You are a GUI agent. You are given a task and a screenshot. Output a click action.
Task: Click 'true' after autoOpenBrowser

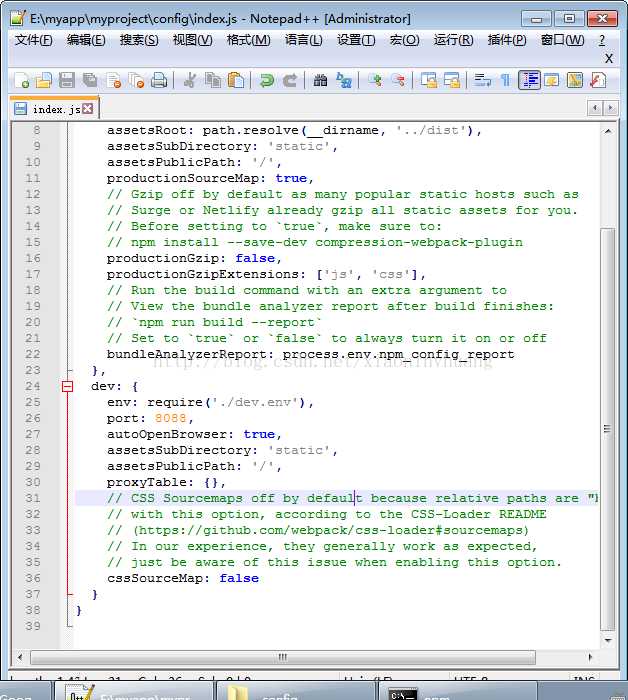point(259,434)
